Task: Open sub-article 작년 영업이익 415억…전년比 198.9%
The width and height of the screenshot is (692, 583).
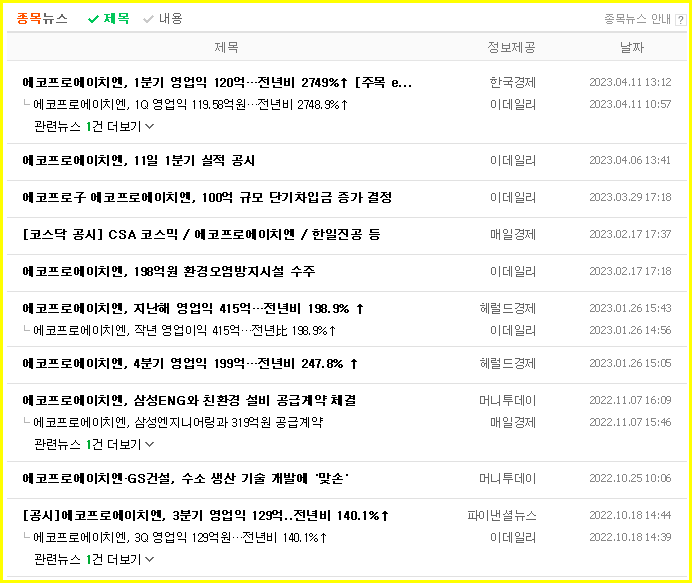Action: [x=184, y=331]
